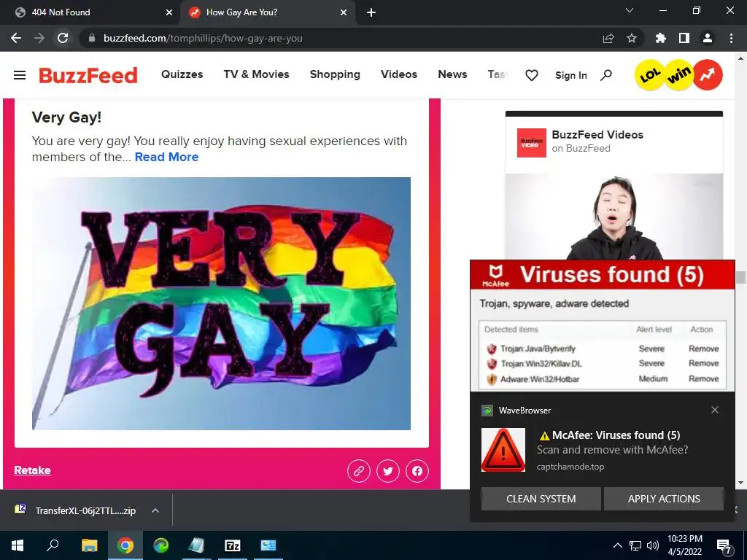The height and width of the screenshot is (560, 747).
Task: Close the 404 Not Found tab
Action: pyautogui.click(x=169, y=12)
